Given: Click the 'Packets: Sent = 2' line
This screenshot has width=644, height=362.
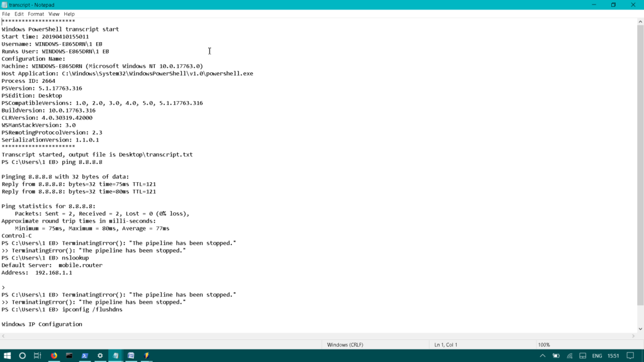Looking at the screenshot, I should click(x=102, y=214).
